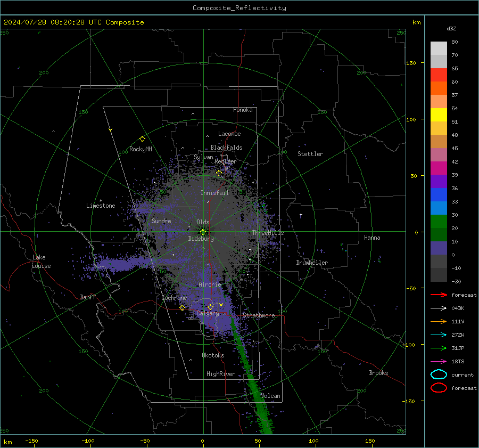This screenshot has width=479, height=448.
Task: Select the 65 dBZ red color swatch
Action: pyautogui.click(x=439, y=75)
